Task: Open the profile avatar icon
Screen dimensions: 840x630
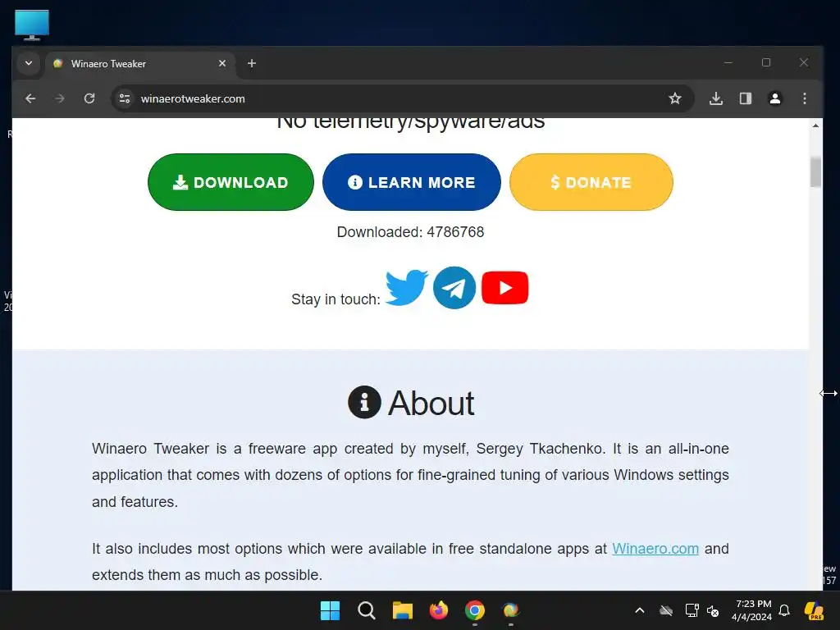Action: pyautogui.click(x=774, y=98)
